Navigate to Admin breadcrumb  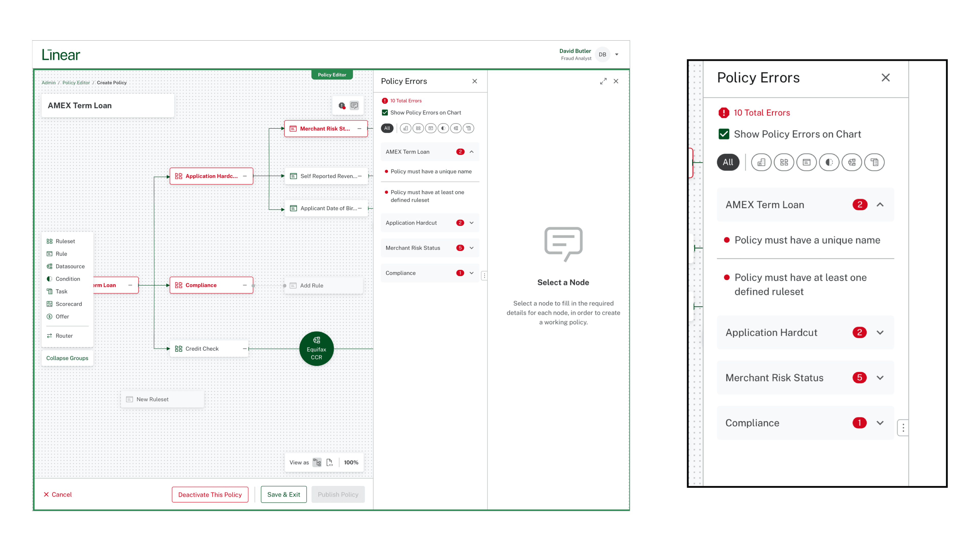point(48,82)
